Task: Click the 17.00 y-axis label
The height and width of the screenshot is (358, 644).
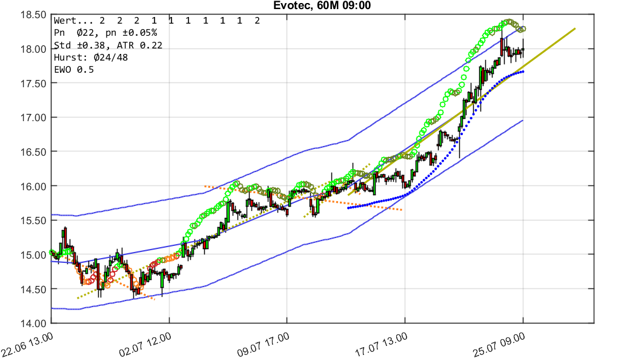Action: tap(33, 118)
